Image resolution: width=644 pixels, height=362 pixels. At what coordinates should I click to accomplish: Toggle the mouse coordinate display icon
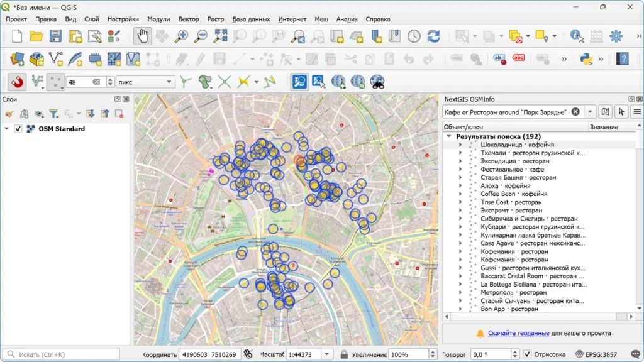(x=248, y=354)
